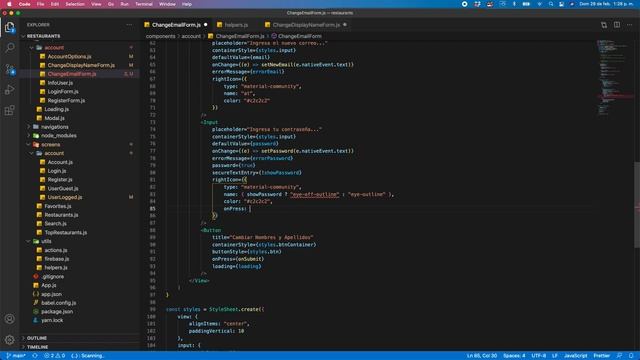
Task: Open errors and warnings count in status bar
Action: click(x=54, y=356)
